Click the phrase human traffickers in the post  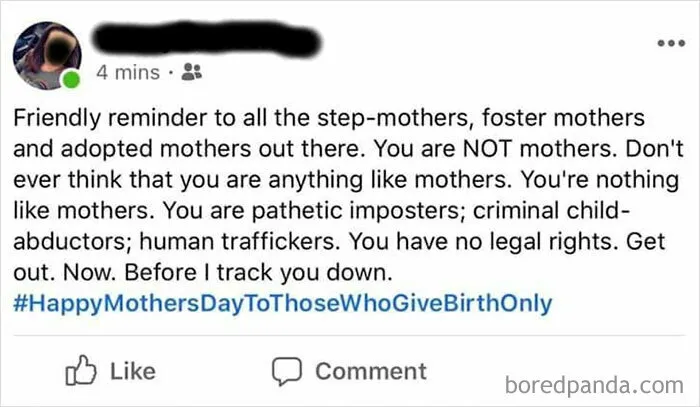(x=238, y=241)
